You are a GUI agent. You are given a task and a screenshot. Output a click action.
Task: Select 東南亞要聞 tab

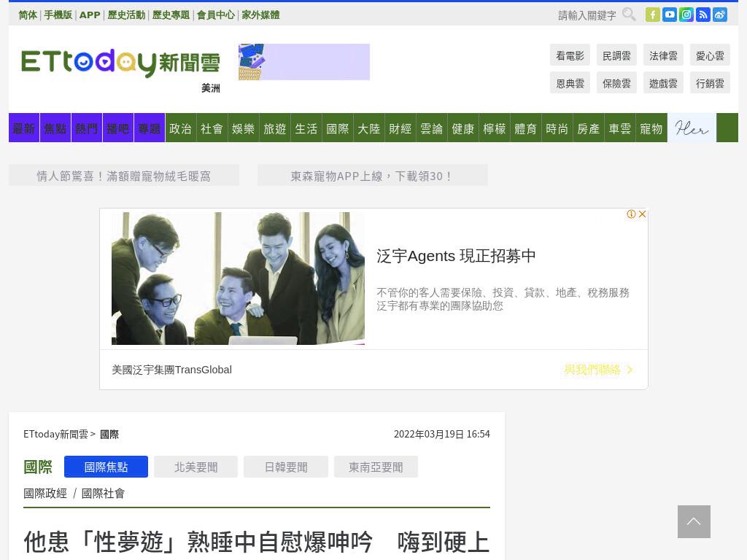point(376,467)
